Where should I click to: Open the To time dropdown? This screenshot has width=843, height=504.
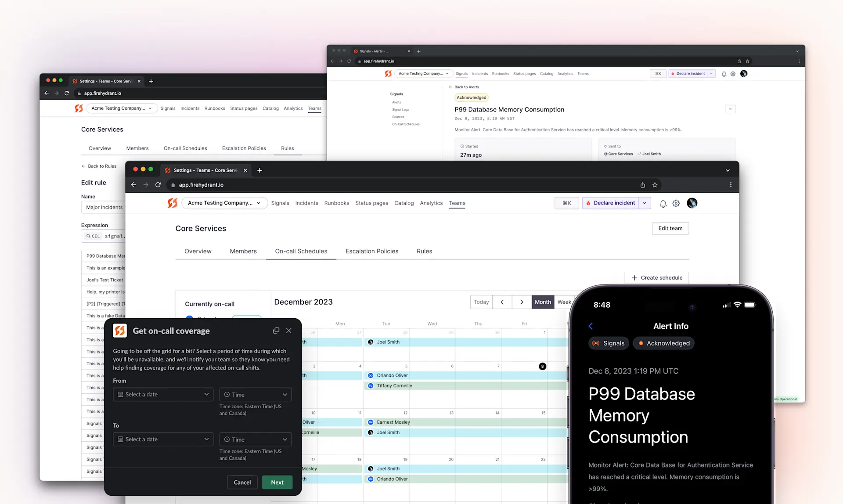click(255, 439)
